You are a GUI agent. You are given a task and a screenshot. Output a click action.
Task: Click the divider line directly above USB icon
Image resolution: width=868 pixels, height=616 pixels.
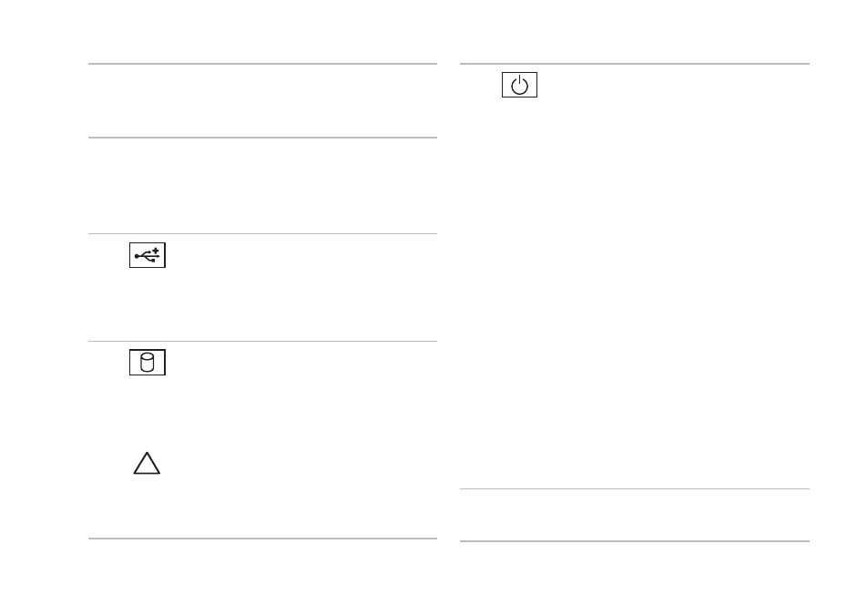pos(262,234)
